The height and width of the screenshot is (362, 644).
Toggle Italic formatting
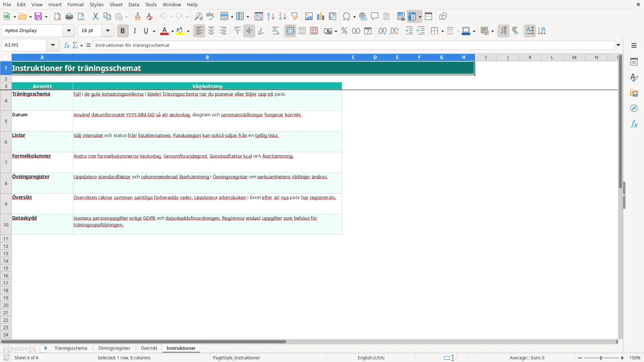coord(135,31)
